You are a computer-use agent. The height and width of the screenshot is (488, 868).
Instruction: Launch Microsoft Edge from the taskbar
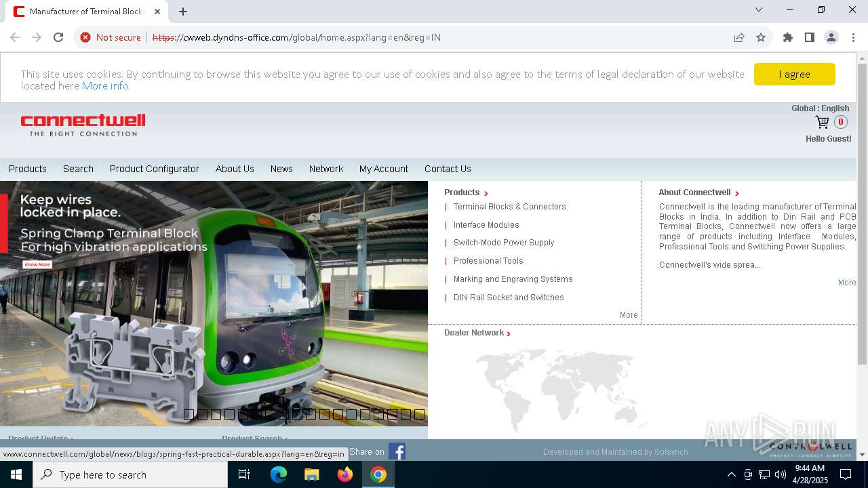(279, 474)
